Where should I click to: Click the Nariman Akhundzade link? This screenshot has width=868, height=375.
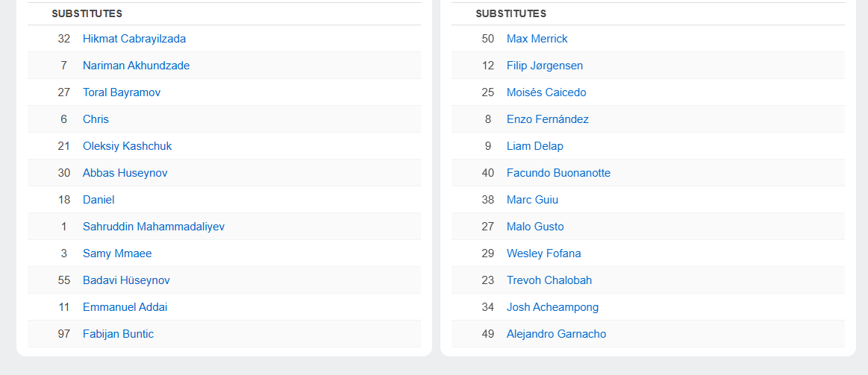pyautogui.click(x=136, y=66)
